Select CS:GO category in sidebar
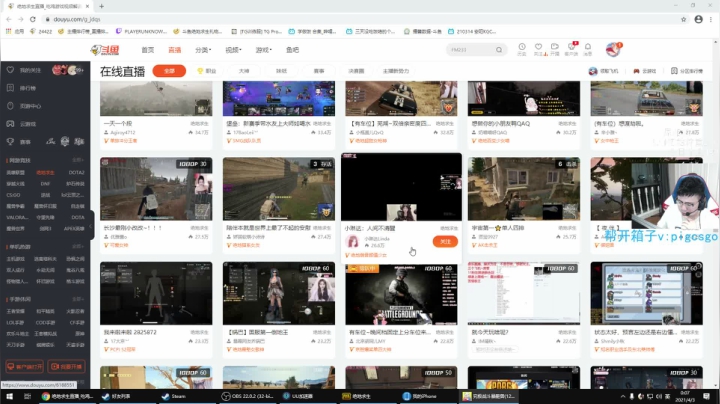 pyautogui.click(x=13, y=195)
